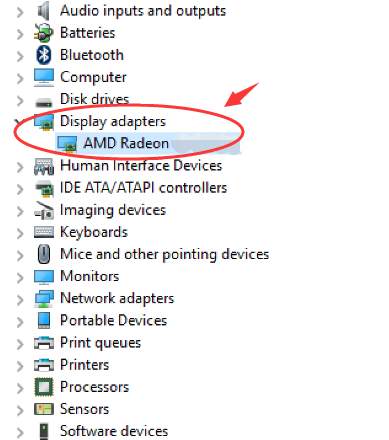Image resolution: width=389 pixels, height=440 pixels.
Task: Click the Keyboards category icon
Action: [x=44, y=232]
